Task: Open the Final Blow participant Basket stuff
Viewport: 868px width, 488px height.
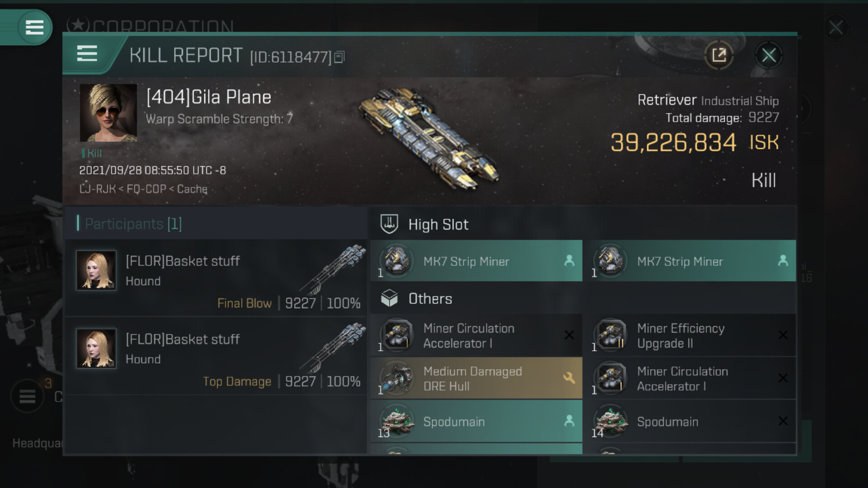Action: click(x=183, y=261)
